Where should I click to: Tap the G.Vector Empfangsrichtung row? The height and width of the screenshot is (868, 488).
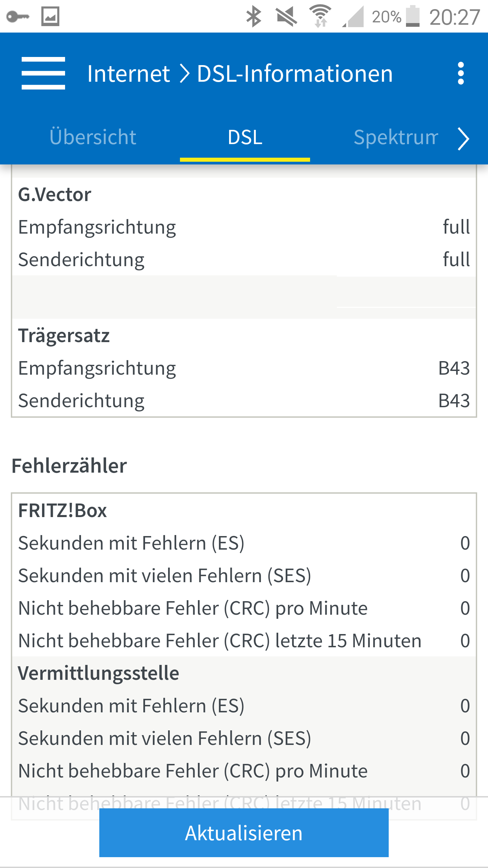pyautogui.click(x=244, y=227)
